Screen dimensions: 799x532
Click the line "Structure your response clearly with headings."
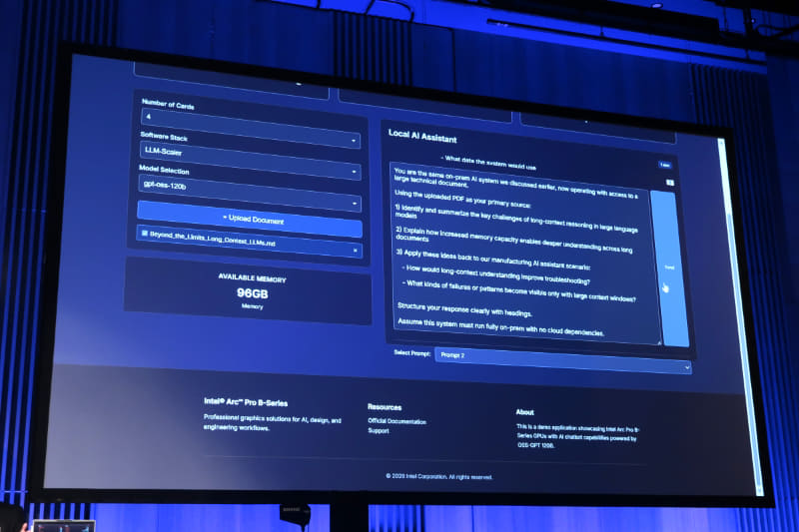tap(464, 309)
